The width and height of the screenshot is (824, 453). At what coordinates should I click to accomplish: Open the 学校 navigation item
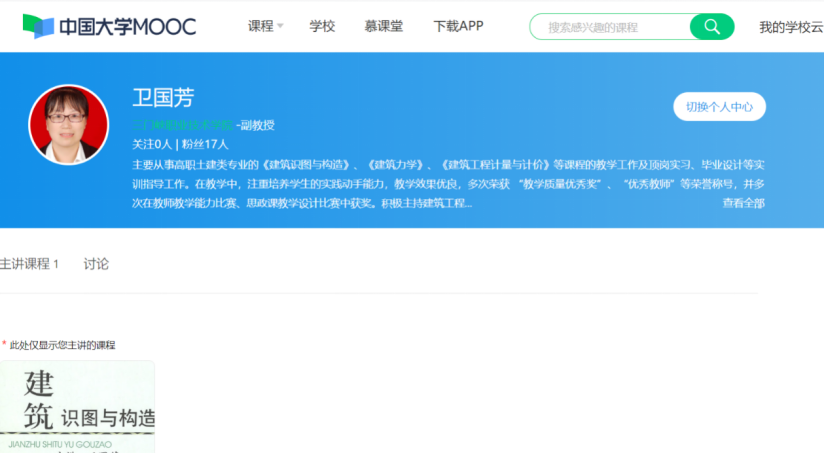[x=322, y=26]
